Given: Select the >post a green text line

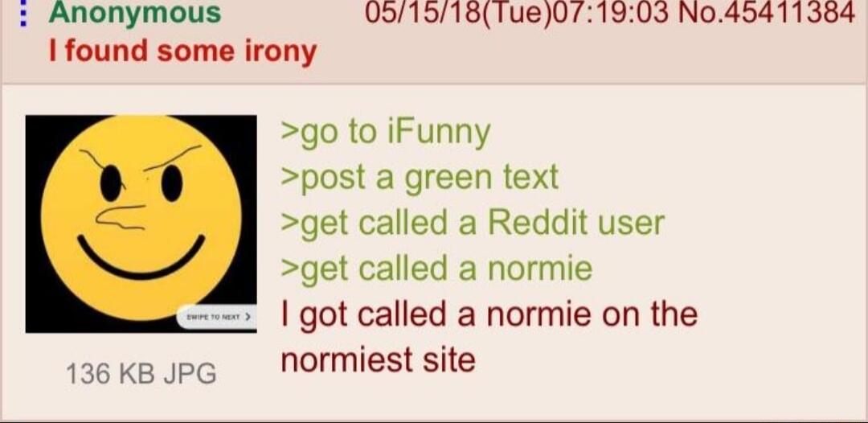Looking at the screenshot, I should coord(420,179).
